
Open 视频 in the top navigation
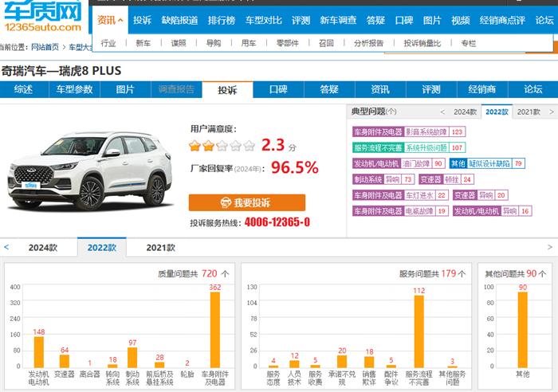tap(460, 20)
